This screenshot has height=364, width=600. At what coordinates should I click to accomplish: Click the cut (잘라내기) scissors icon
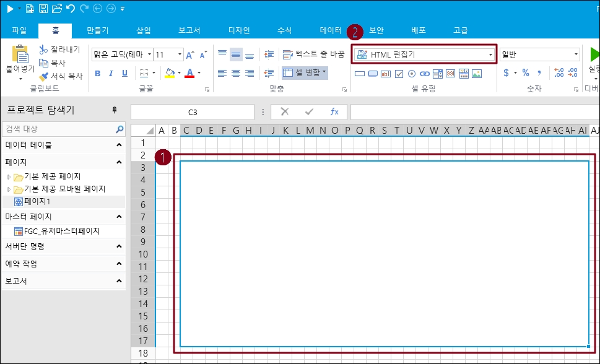(x=43, y=50)
